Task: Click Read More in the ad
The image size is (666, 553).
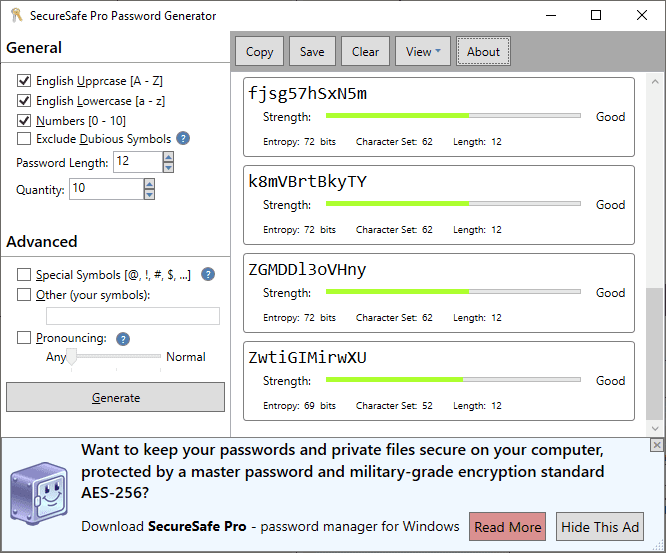Action: click(x=508, y=527)
